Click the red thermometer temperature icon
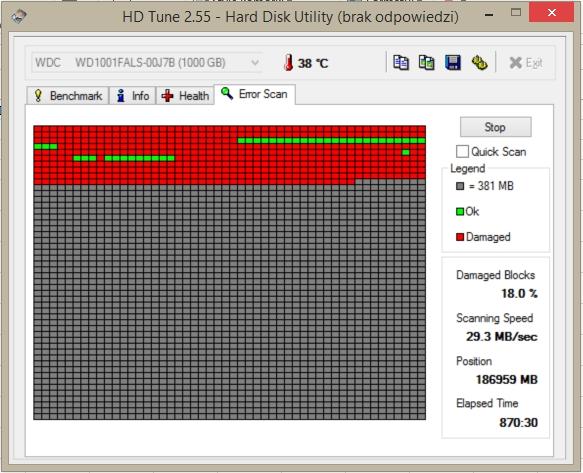The image size is (583, 473). pyautogui.click(x=288, y=62)
